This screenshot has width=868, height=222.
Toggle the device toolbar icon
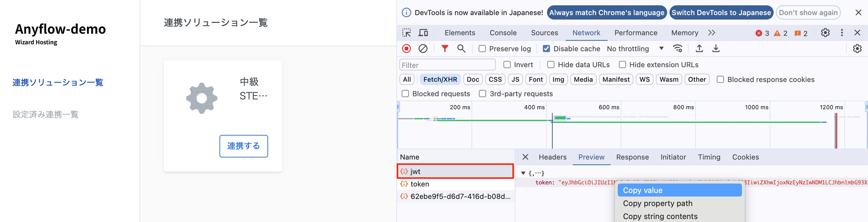click(x=423, y=33)
